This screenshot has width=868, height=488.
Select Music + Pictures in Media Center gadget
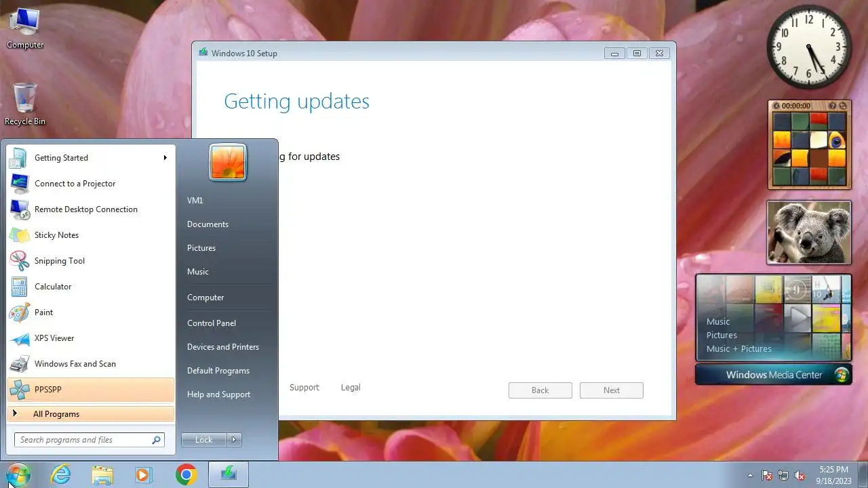739,349
